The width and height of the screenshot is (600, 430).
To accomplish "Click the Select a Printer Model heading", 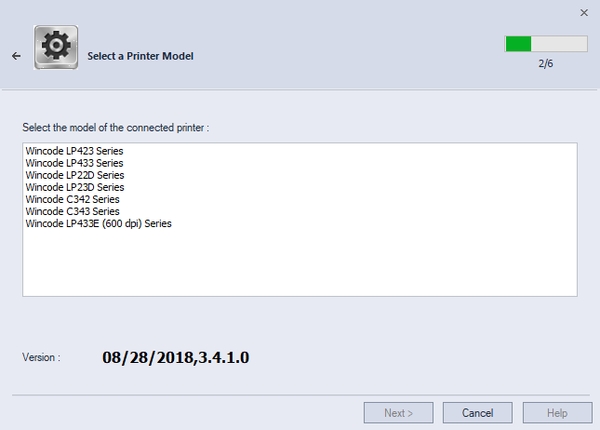I will pos(141,56).
